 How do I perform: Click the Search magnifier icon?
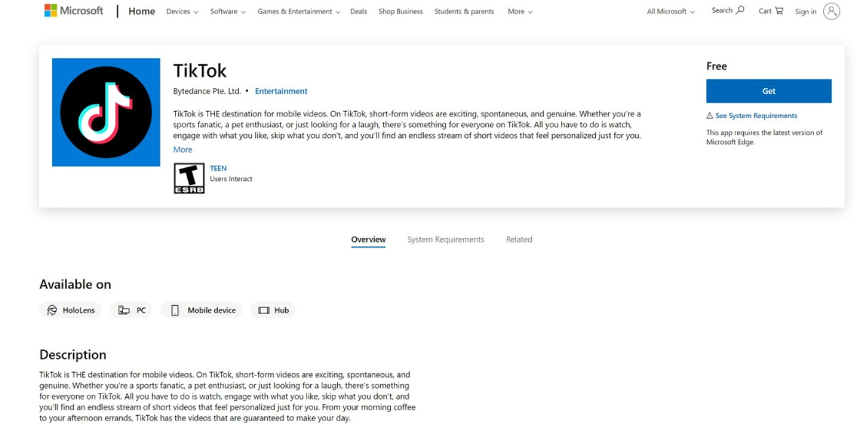(x=740, y=10)
